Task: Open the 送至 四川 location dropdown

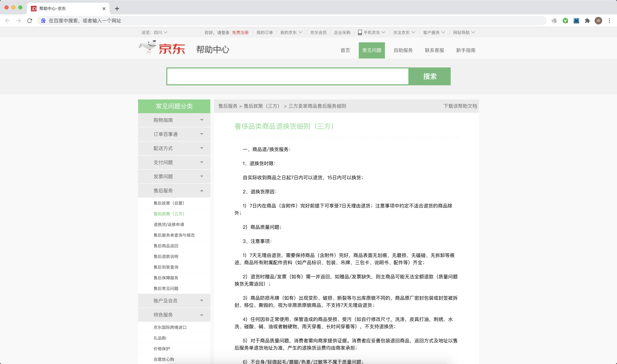Action: point(154,32)
